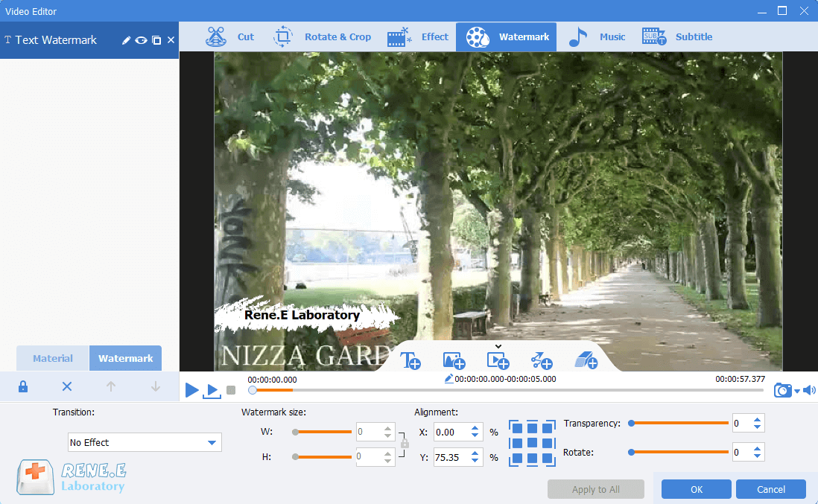Viewport: 818px width, 504px height.
Task: Click the lock icon in left panel
Action: tap(23, 386)
